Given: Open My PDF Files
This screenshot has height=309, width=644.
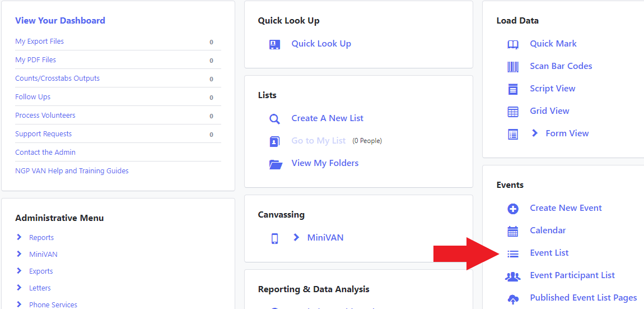Looking at the screenshot, I should (35, 59).
